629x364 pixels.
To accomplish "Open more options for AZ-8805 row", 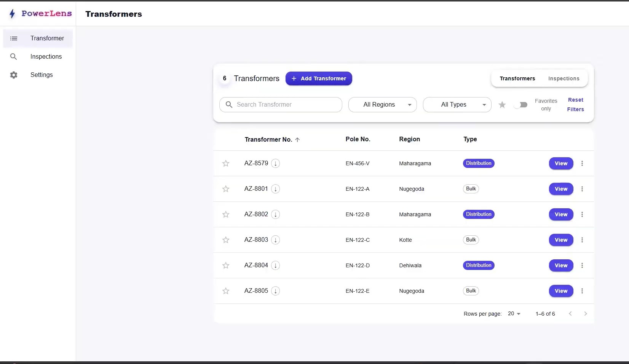I will click(582, 291).
